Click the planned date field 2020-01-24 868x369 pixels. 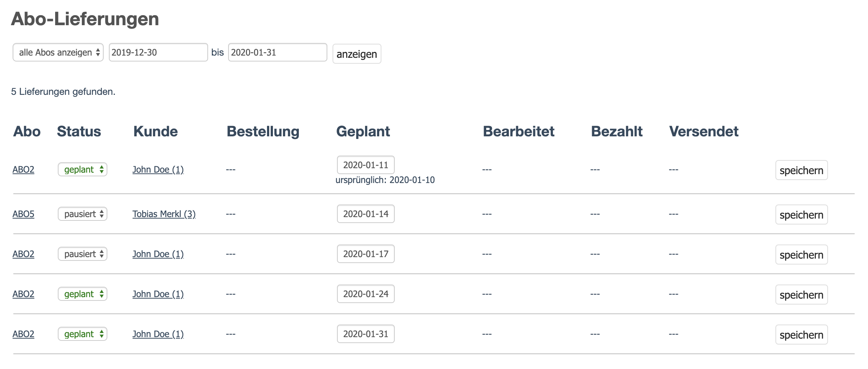pos(365,294)
